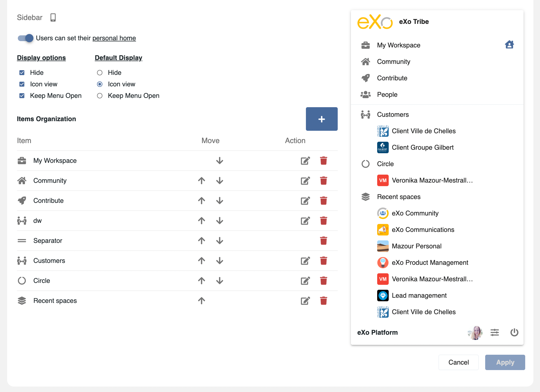The width and height of the screenshot is (540, 392).
Task: Add new item with plus button
Action: 322,119
